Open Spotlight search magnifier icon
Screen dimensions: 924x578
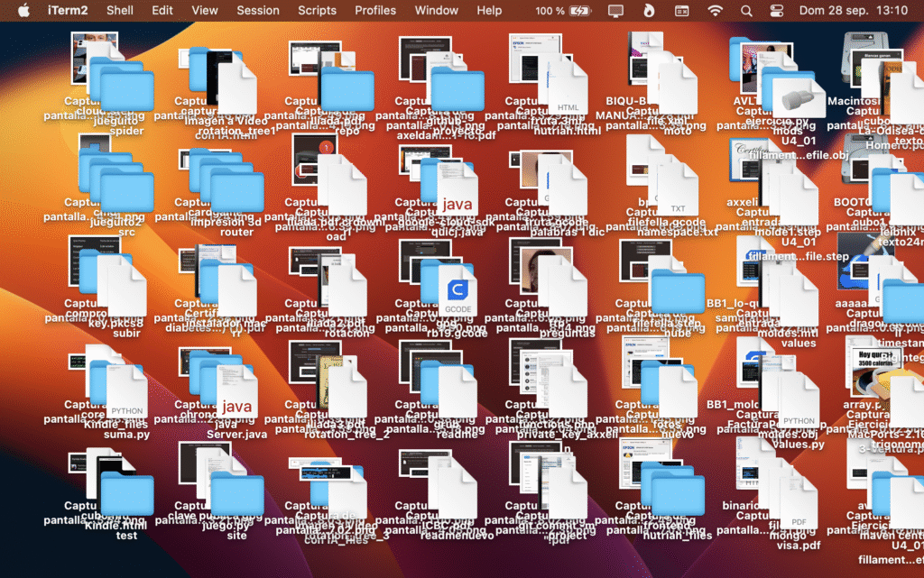point(746,11)
